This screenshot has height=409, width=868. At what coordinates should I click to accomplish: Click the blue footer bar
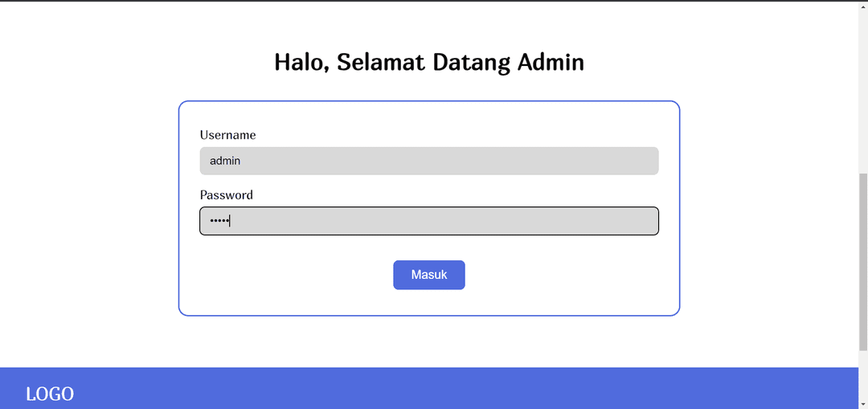pos(429,388)
